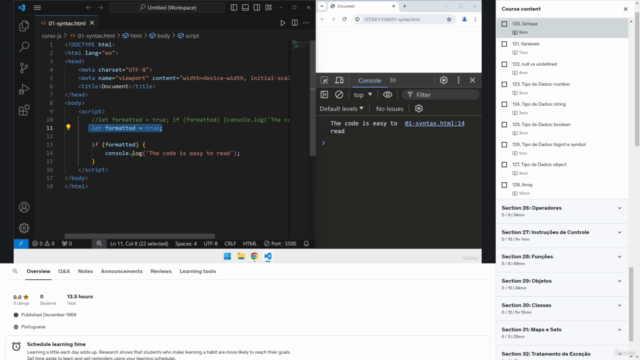Open the VS Code hamburger menu
This screenshot has height=360, width=640.
coord(37,7)
